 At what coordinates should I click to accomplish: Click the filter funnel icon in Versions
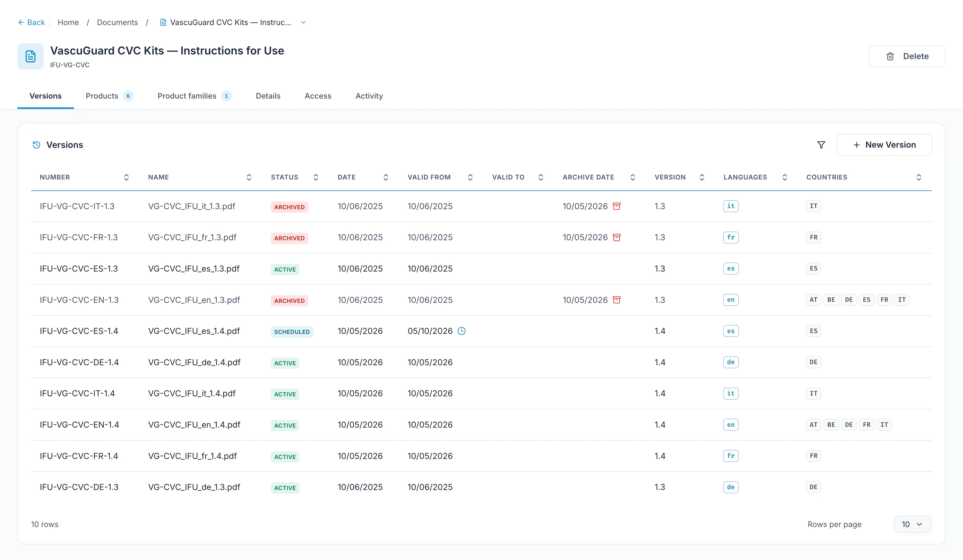point(821,145)
